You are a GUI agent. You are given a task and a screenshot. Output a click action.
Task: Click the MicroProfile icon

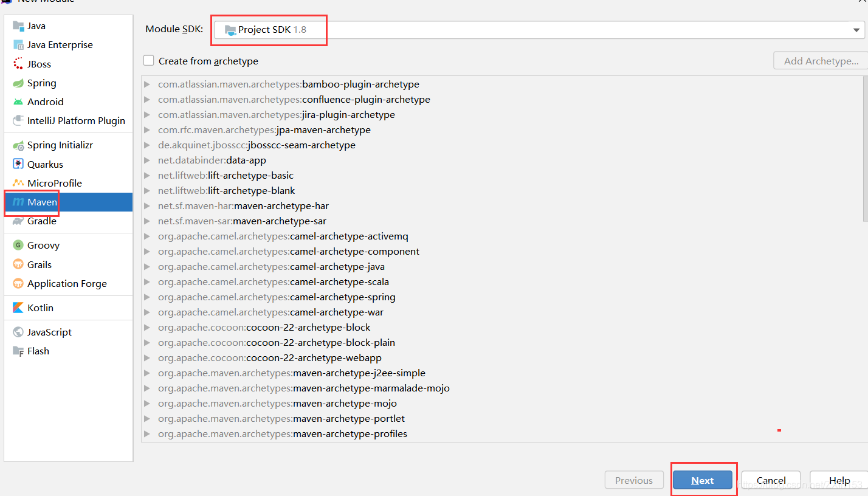click(18, 183)
